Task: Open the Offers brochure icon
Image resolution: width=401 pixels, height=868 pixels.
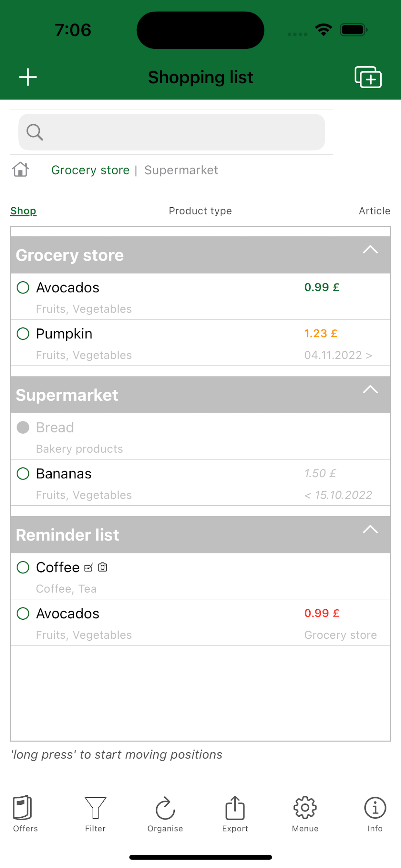Action: click(x=22, y=807)
